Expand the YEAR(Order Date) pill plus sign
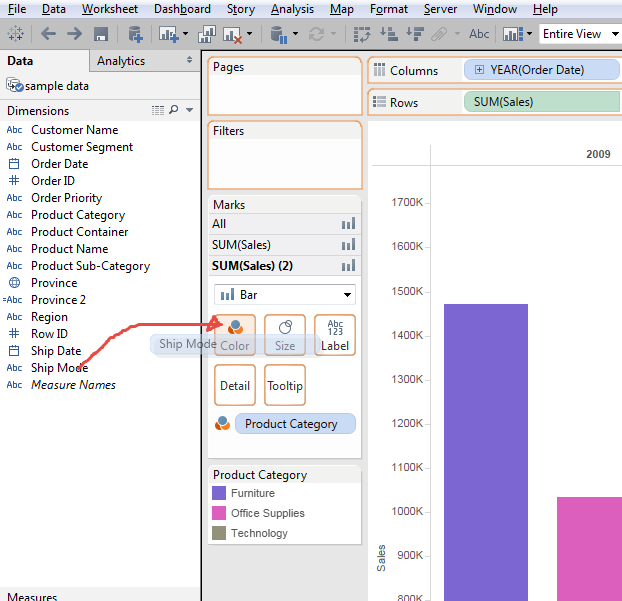The width and height of the screenshot is (622, 601). pos(479,70)
